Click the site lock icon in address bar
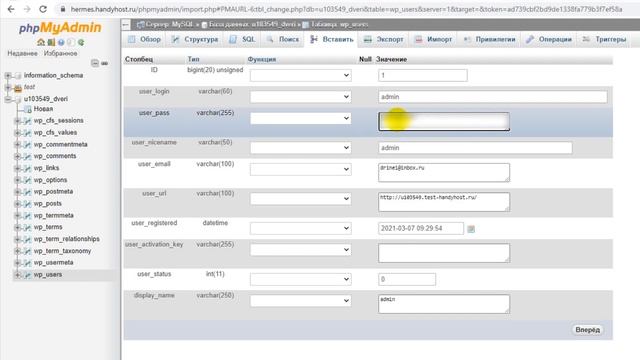The image size is (640, 360). pos(62,9)
